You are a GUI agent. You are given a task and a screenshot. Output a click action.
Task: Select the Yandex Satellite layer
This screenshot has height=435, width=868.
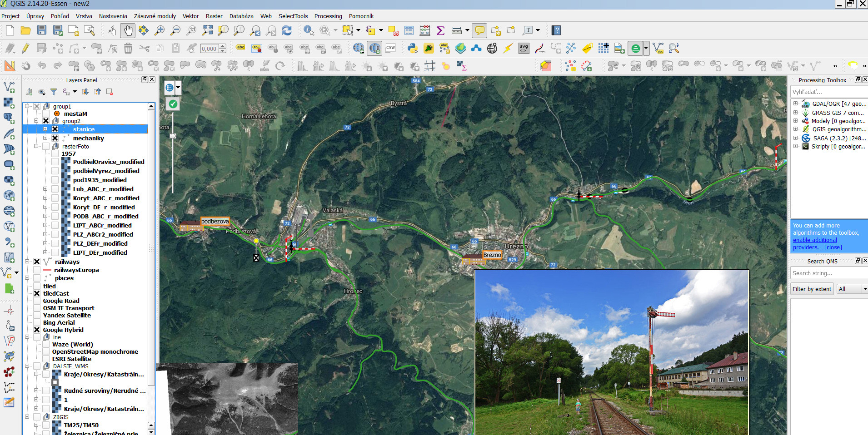67,316
